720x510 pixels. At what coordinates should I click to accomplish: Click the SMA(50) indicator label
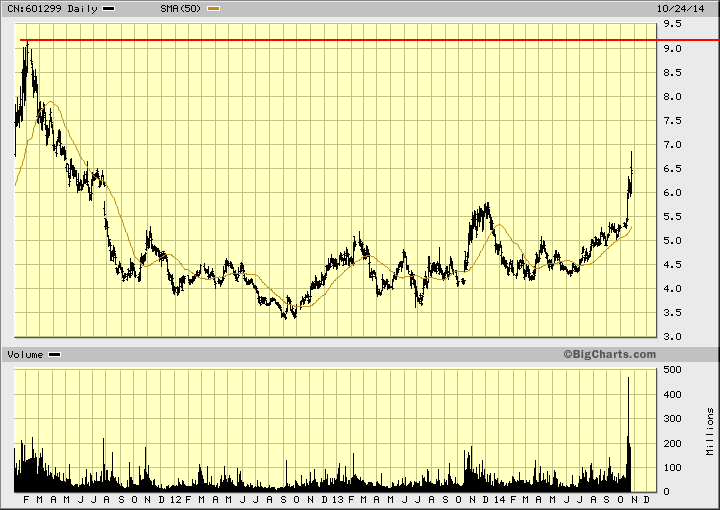181,8
